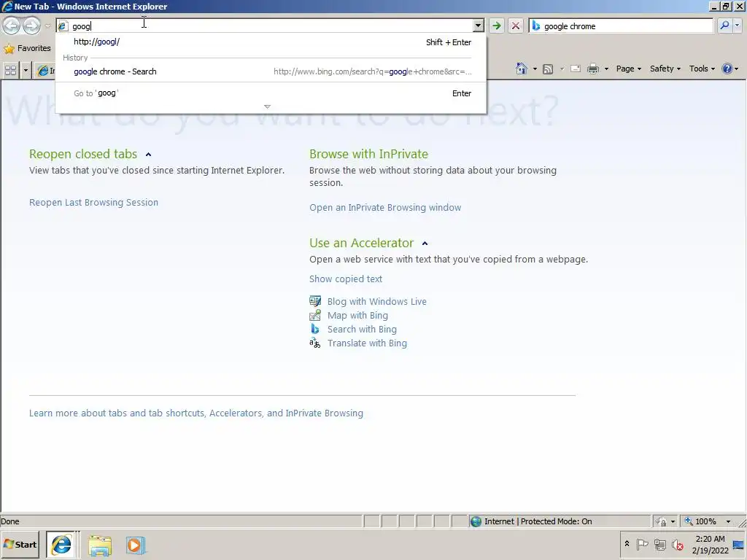The height and width of the screenshot is (560, 747).
Task: Click the Blog with Windows Live icon
Action: tap(315, 301)
